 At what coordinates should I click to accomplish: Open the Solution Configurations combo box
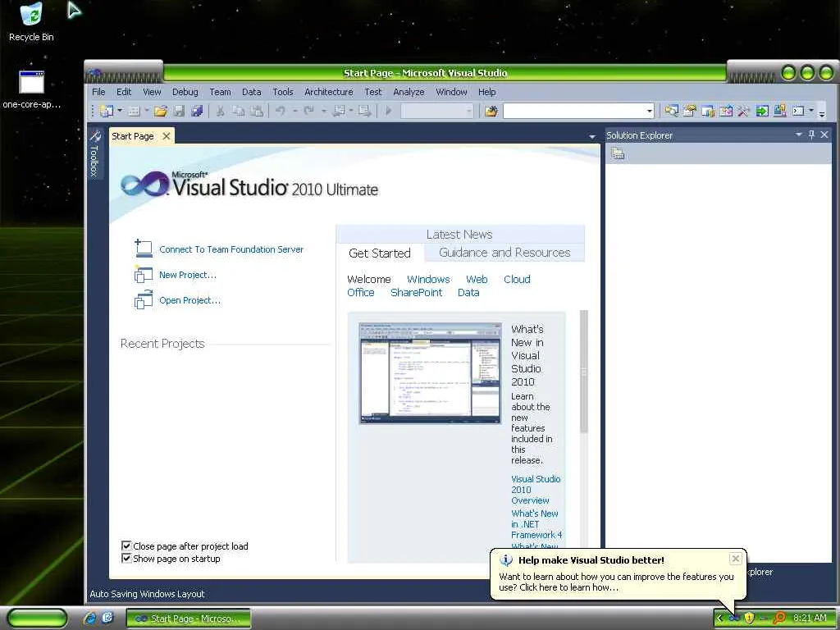[437, 111]
